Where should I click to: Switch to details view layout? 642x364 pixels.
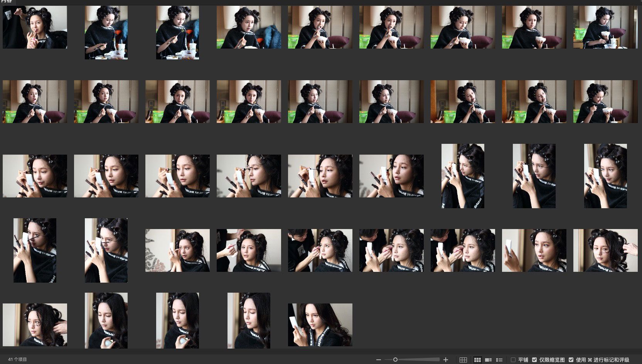(x=488, y=360)
